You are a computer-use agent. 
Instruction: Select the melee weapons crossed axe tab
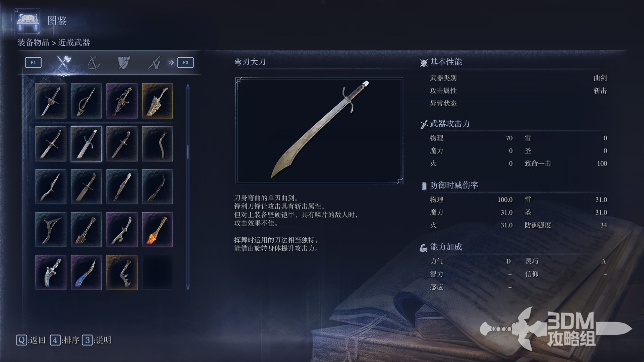coord(63,62)
